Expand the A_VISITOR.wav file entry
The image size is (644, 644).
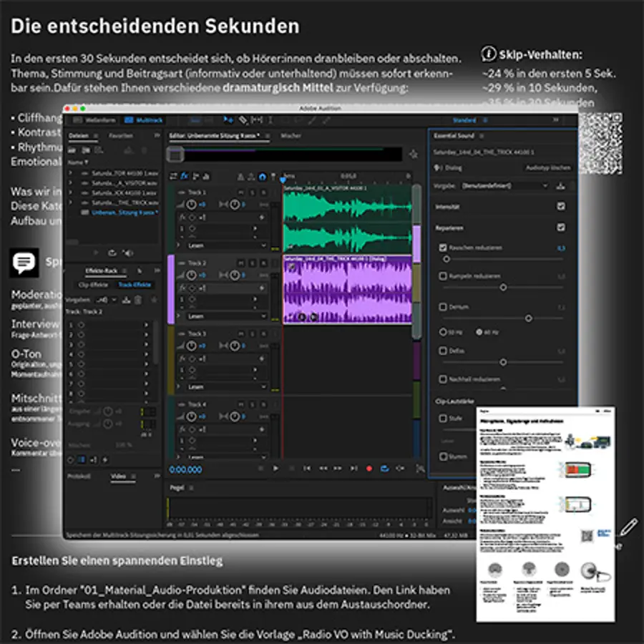(71, 182)
